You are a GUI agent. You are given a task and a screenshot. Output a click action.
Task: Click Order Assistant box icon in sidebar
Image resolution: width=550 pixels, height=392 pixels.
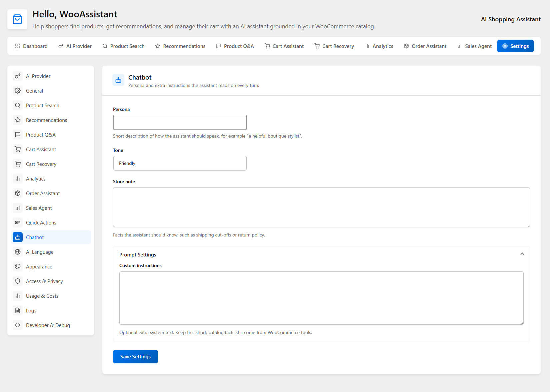point(18,193)
